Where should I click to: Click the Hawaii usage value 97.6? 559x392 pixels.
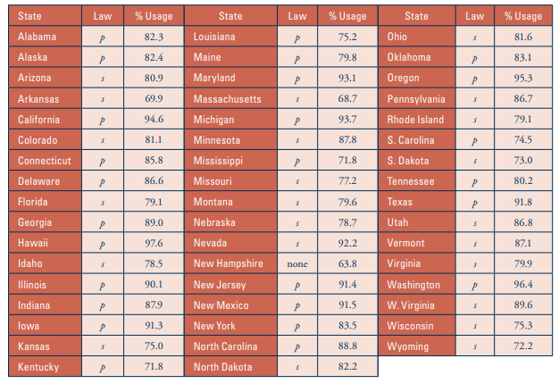[154, 244]
